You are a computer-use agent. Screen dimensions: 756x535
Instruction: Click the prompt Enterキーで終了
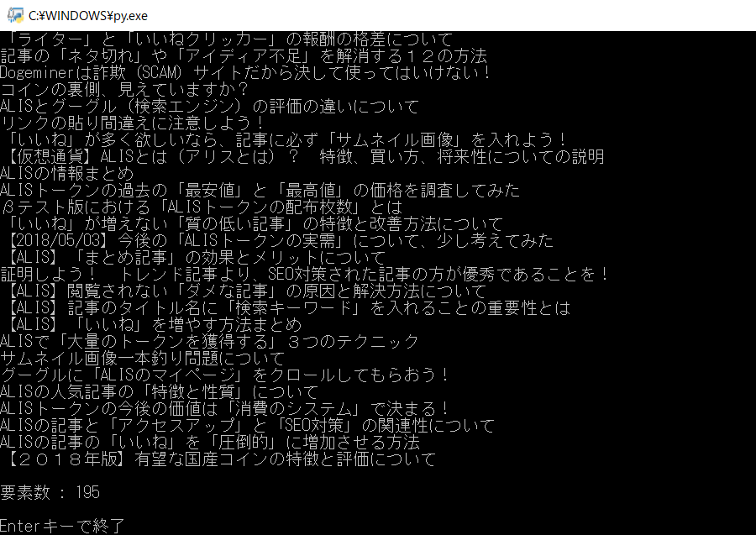[x=62, y=526]
